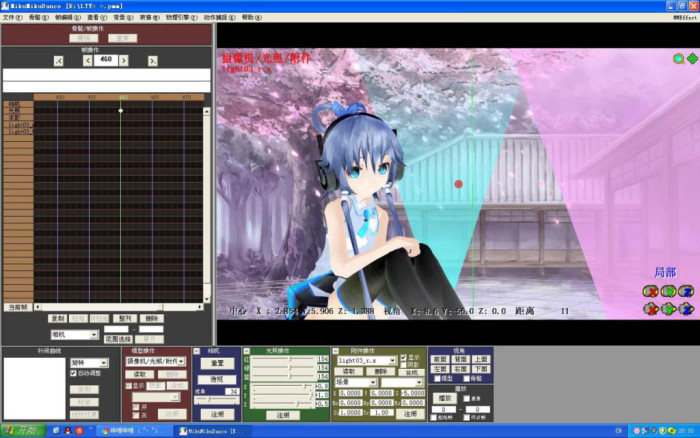Toggle the accessory 显示 display checkbox

click(x=404, y=358)
